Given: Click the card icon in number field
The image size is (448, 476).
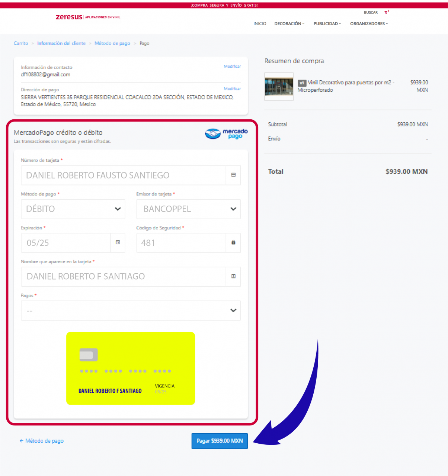Looking at the screenshot, I should tap(233, 175).
